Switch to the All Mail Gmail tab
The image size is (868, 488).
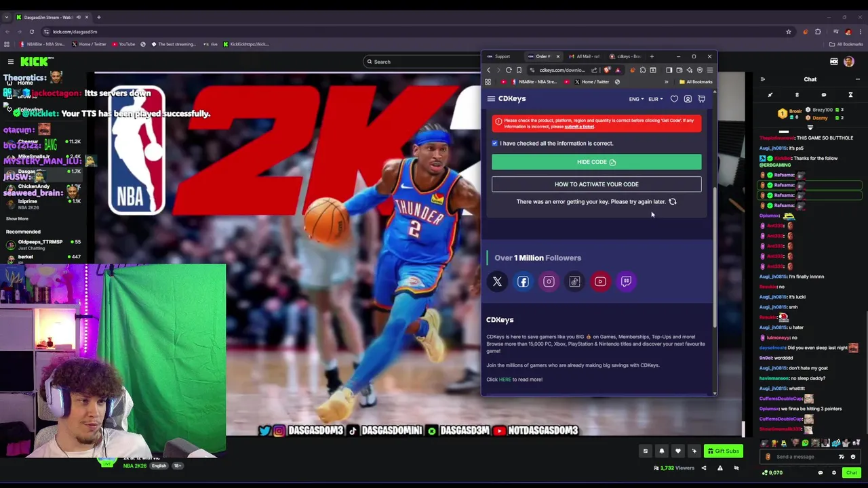coord(585,56)
